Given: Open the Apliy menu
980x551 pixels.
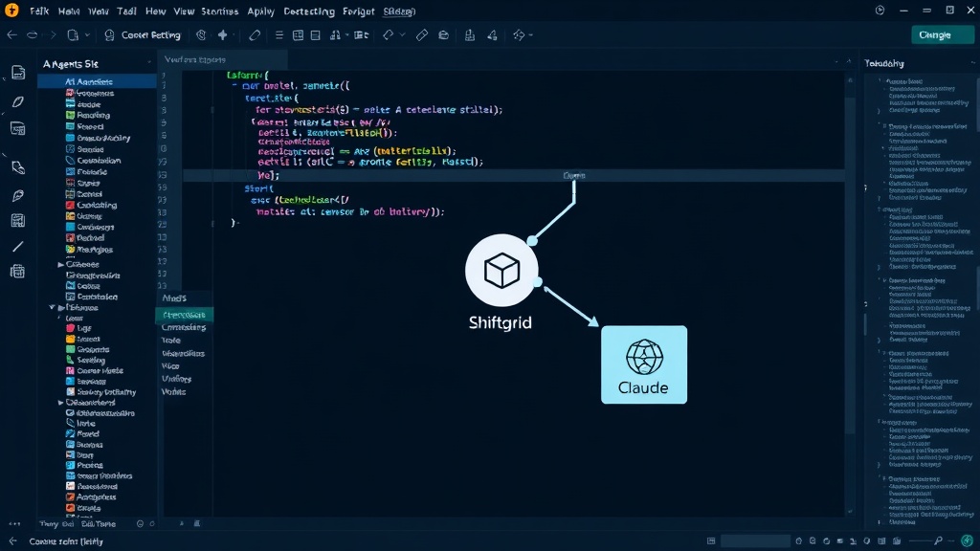Looking at the screenshot, I should (260, 11).
